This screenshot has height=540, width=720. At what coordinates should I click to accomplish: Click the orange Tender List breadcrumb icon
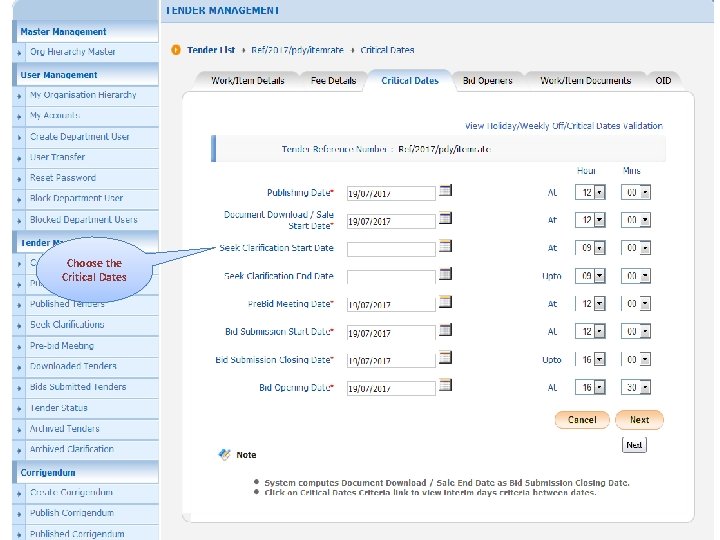[x=176, y=50]
